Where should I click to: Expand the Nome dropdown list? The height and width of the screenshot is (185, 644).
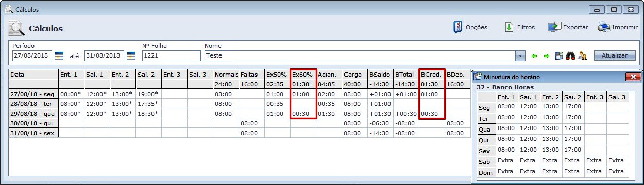pyautogui.click(x=520, y=55)
